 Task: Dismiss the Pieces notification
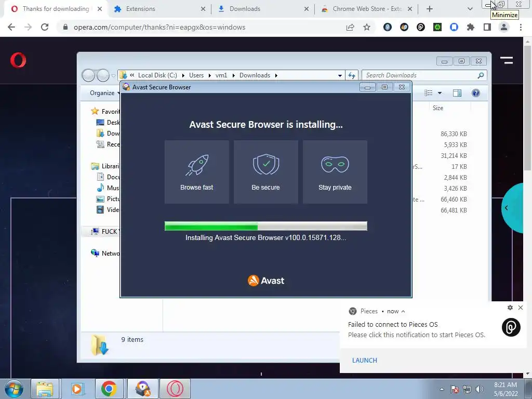(x=521, y=308)
